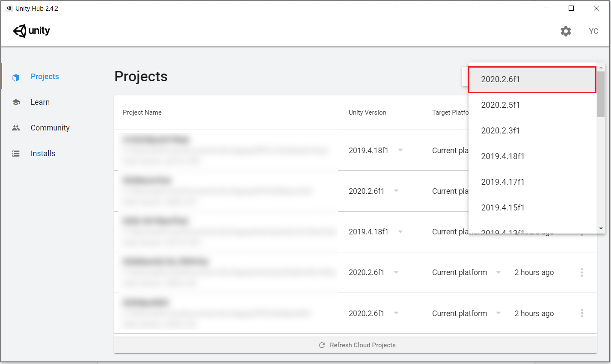Screen dimensions: 611x364
Task: Click the large Projects page heading
Action: (x=141, y=77)
